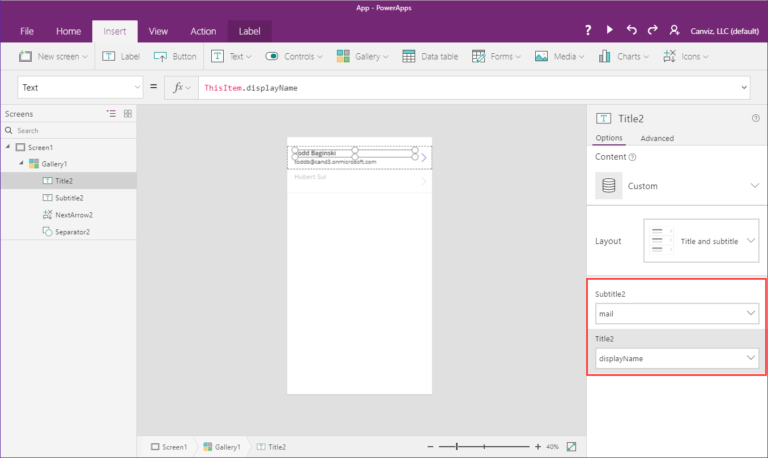Screen dimensions: 768x458
Task: Switch Screens pane to thumbnail grid view
Action: 128,114
